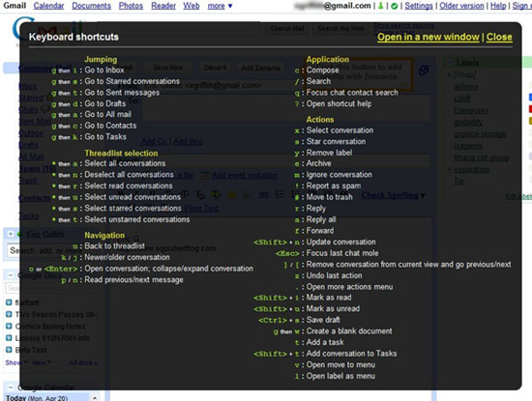
Task: Collapse the Google Calendar gadget
Action: (11, 387)
